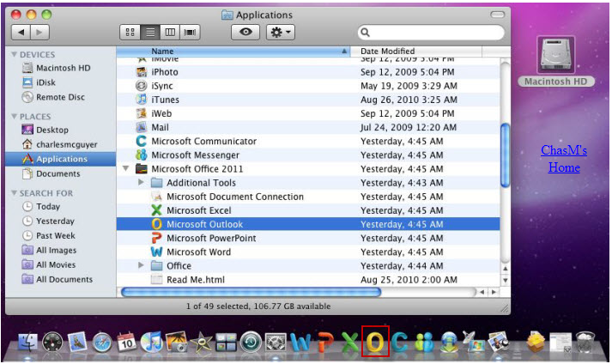612x364 pixels.
Task: Select Documents in the sidebar
Action: click(52, 173)
